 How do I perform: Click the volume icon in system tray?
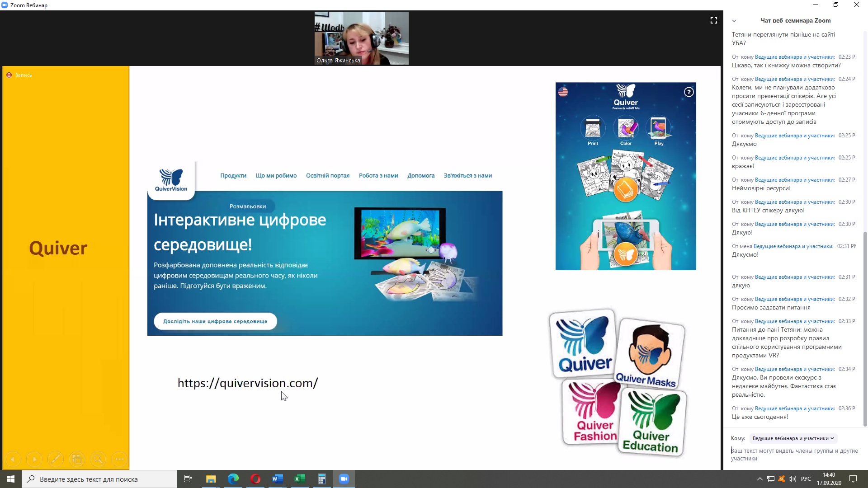792,479
